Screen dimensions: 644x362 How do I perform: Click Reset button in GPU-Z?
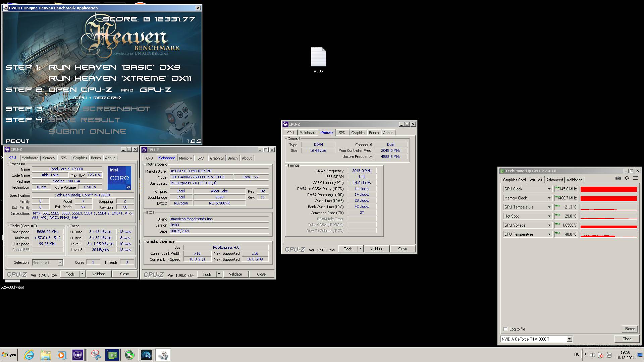click(630, 329)
